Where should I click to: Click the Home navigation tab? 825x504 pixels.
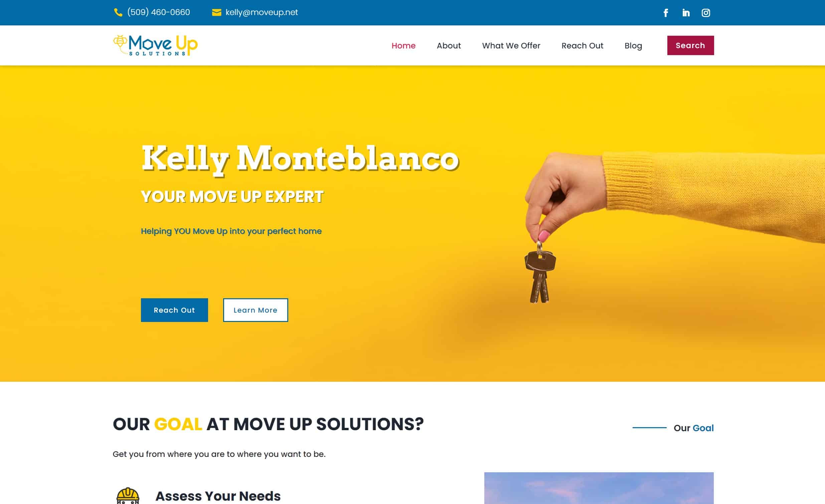(x=403, y=45)
